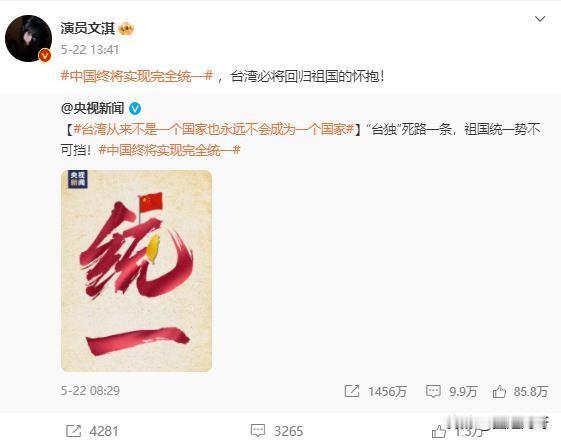Viewport: 561px width, 442px height.
Task: Click the blue verified badge beside 央视新闻
Action: 135,108
